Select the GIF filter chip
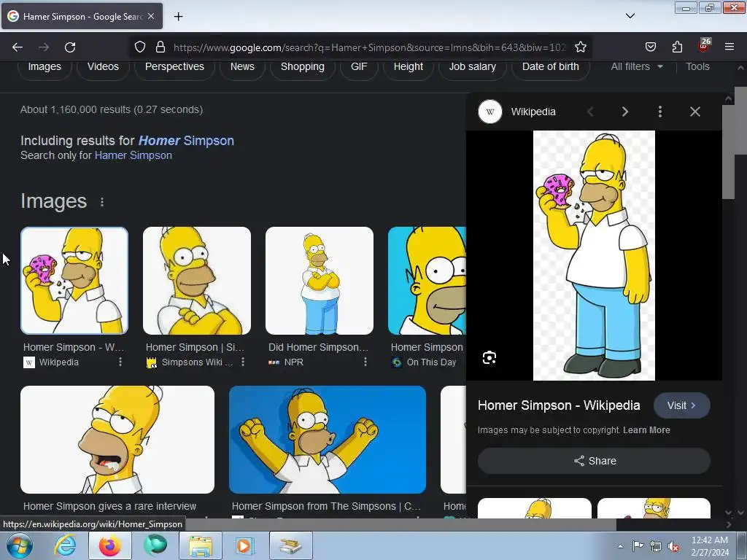 [x=359, y=66]
